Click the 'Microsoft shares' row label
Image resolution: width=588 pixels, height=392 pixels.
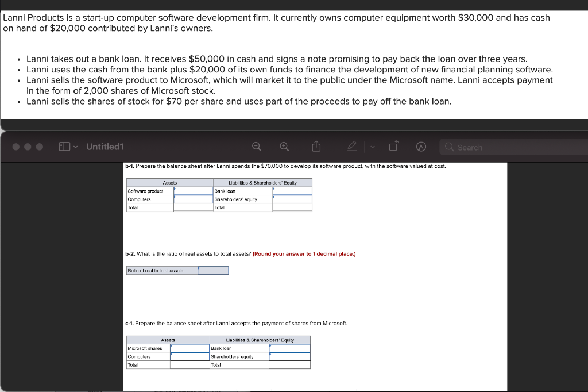click(x=145, y=348)
